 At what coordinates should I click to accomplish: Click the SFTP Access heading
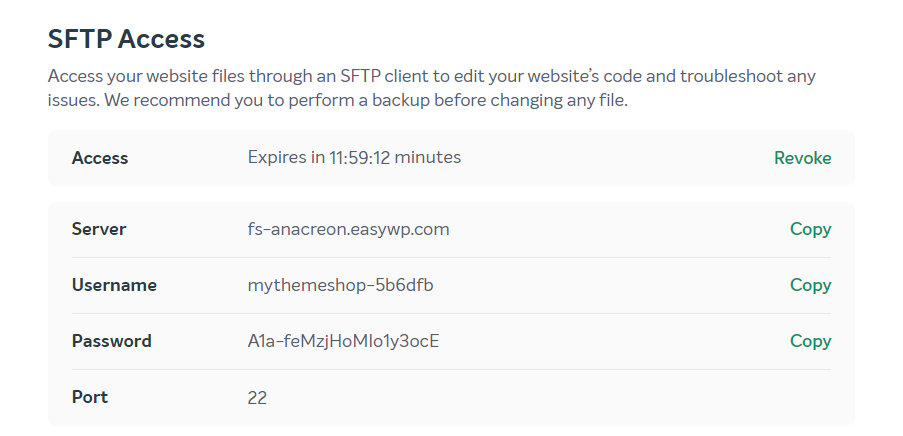click(126, 39)
